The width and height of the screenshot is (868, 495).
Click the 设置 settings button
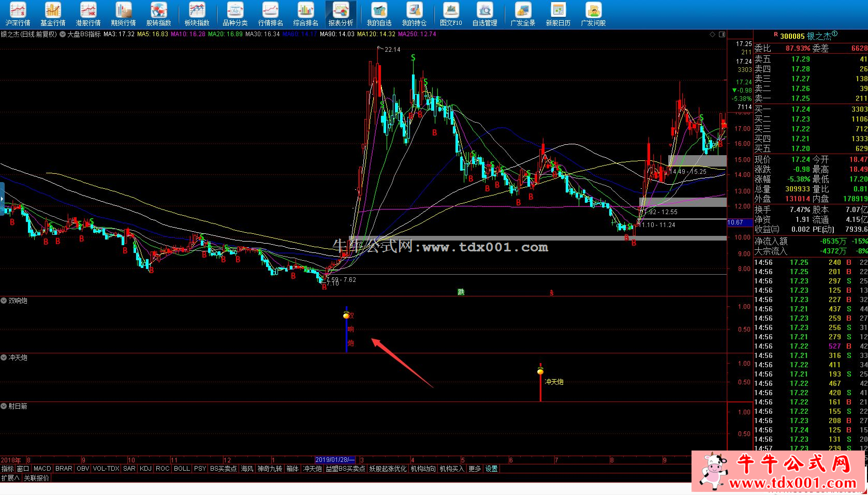492,469
